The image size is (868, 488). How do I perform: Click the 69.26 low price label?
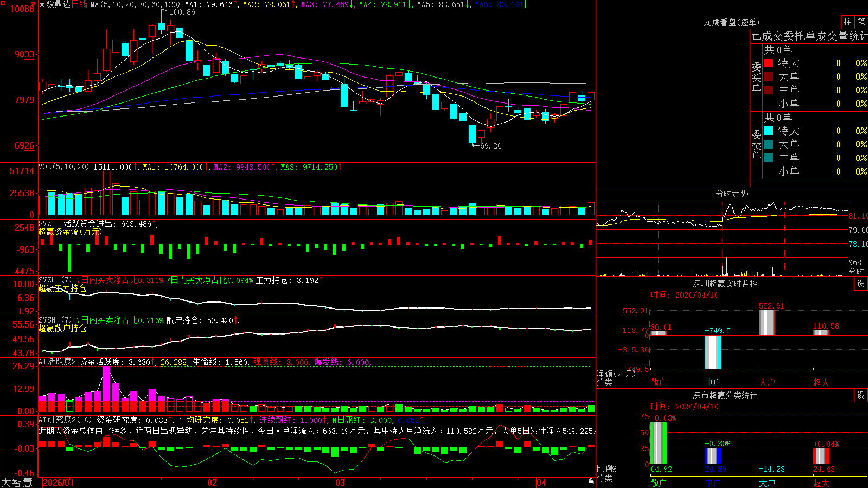[x=490, y=146]
